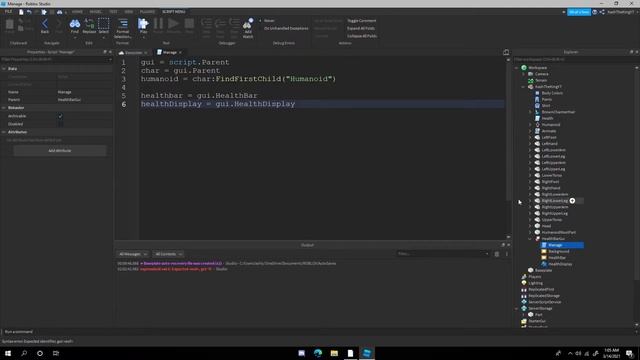640x360 pixels.
Task: Click the script editor corner icon above scrollbar
Action: (506, 52)
